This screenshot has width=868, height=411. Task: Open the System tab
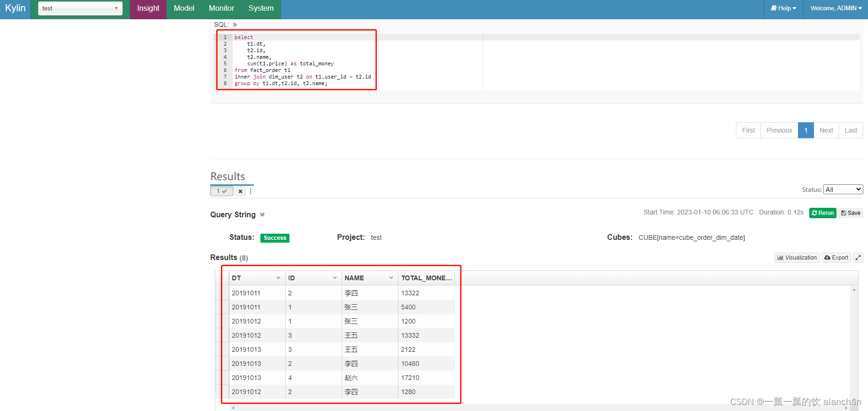tap(261, 8)
